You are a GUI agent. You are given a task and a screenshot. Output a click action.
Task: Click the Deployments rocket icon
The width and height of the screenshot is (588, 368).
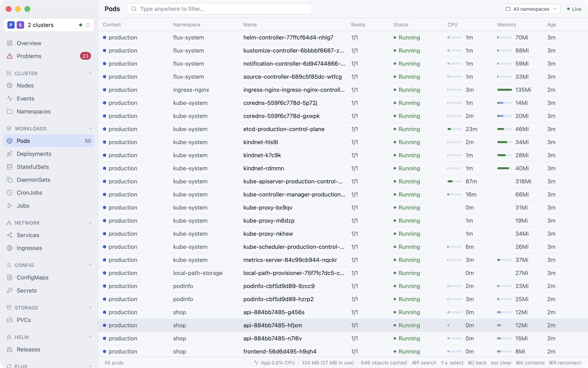(x=9, y=154)
